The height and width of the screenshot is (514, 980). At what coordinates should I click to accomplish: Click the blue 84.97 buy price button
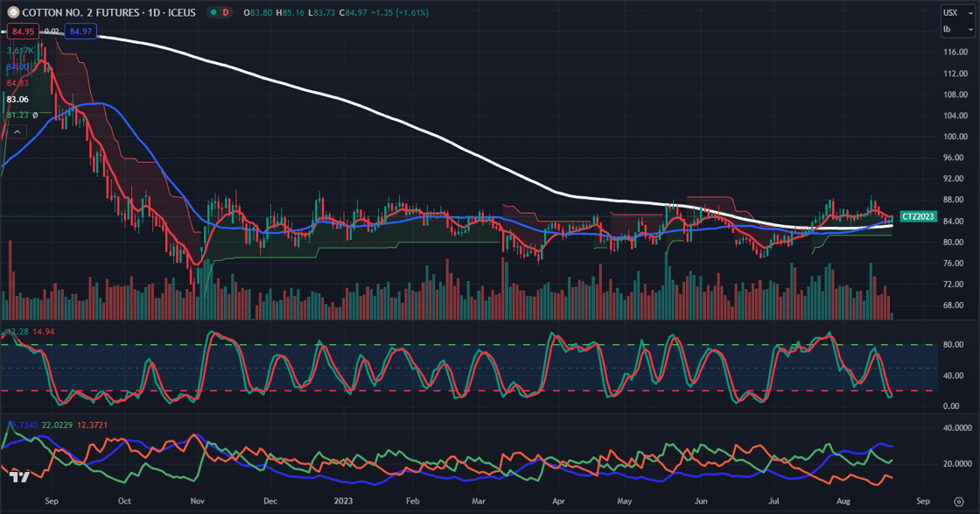tap(80, 32)
